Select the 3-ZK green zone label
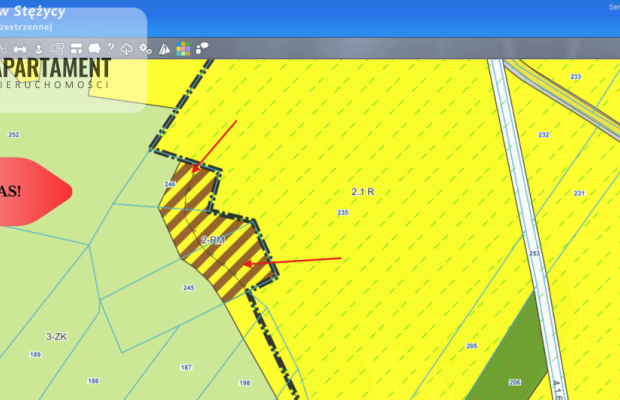The image size is (620, 400). (x=56, y=337)
